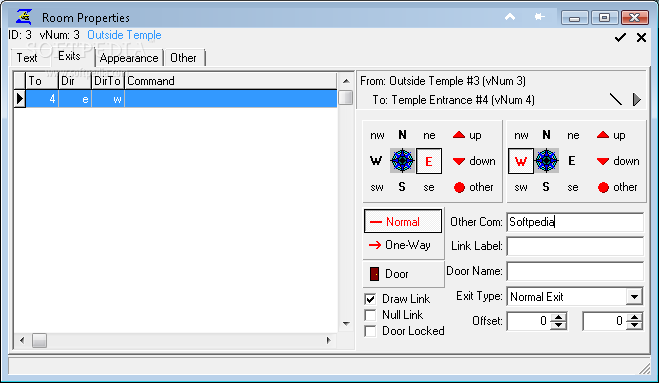
Task: Select se in the To direction compass
Action: click(573, 187)
